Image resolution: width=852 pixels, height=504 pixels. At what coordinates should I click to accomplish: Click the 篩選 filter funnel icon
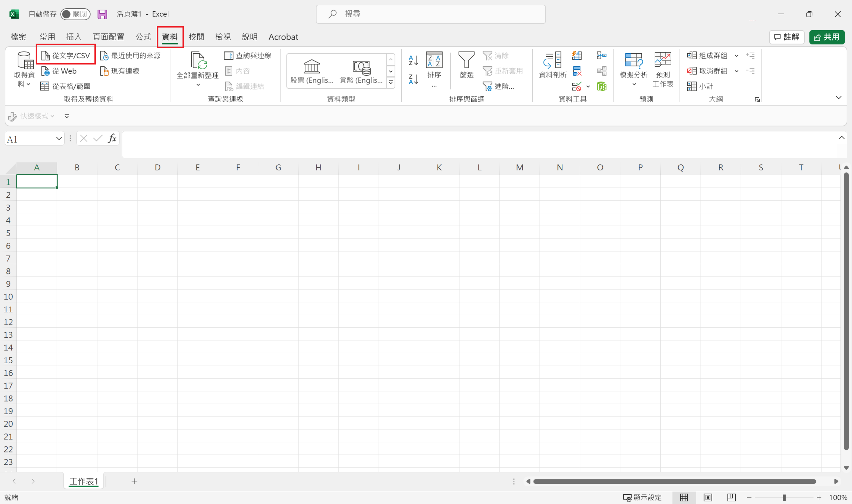pyautogui.click(x=466, y=61)
